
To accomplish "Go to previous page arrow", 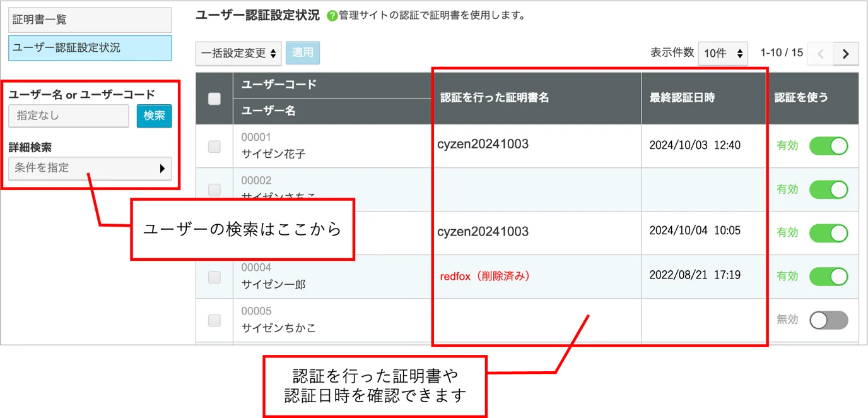I will pos(821,54).
